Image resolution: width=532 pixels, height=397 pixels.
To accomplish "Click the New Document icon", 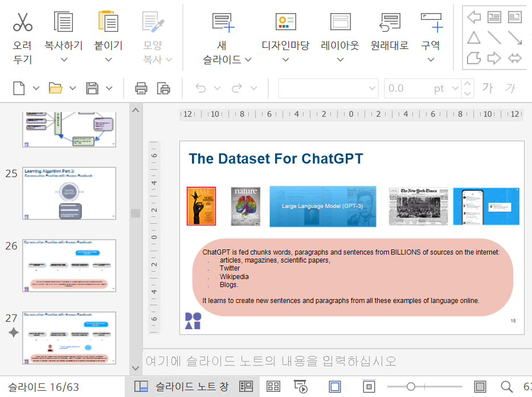I will click(x=19, y=88).
